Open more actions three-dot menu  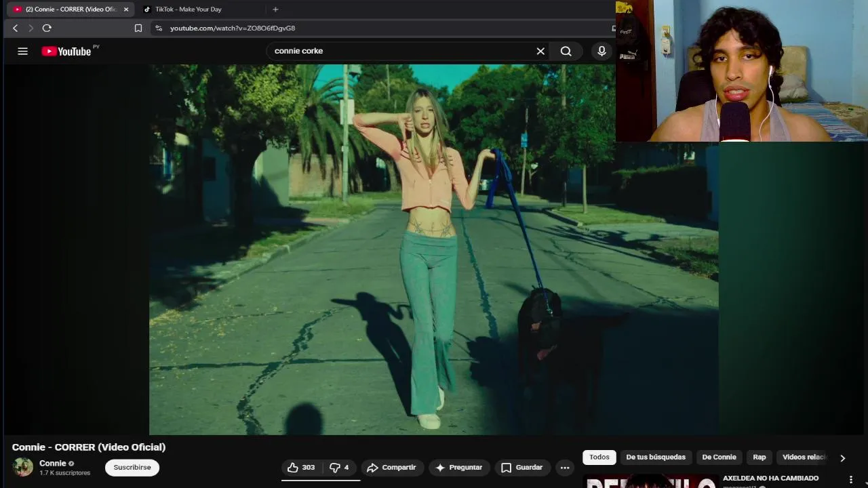pos(565,468)
